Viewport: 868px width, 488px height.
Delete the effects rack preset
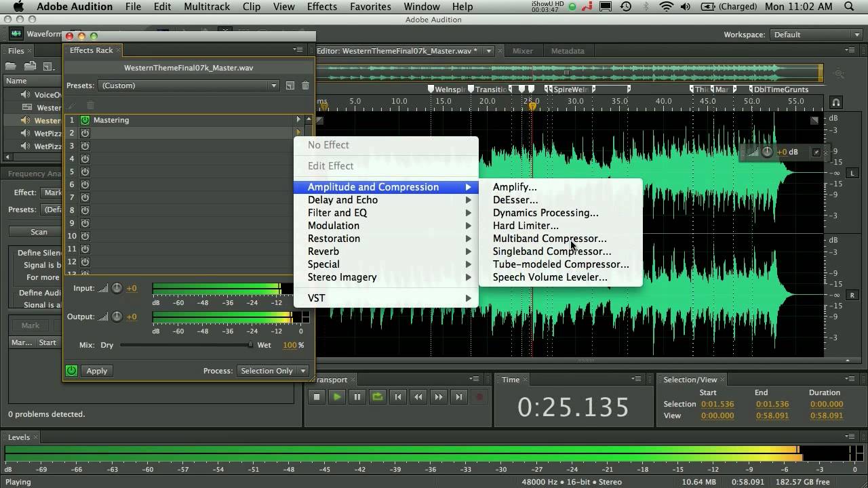305,85
